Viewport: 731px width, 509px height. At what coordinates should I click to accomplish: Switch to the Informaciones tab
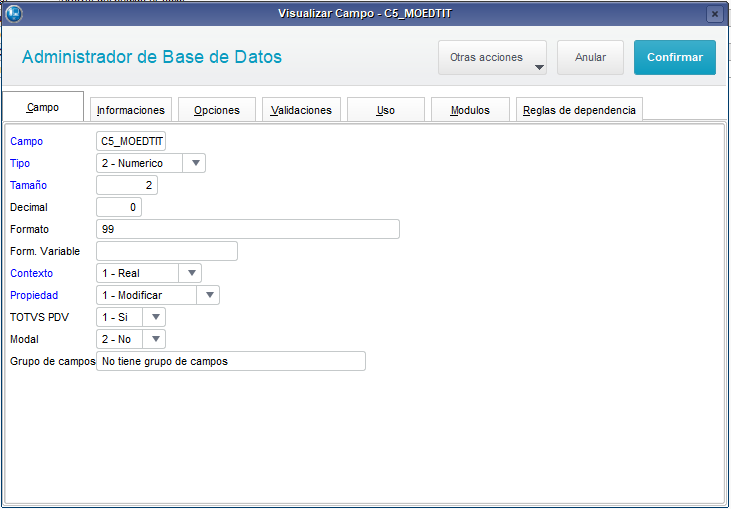[x=131, y=110]
